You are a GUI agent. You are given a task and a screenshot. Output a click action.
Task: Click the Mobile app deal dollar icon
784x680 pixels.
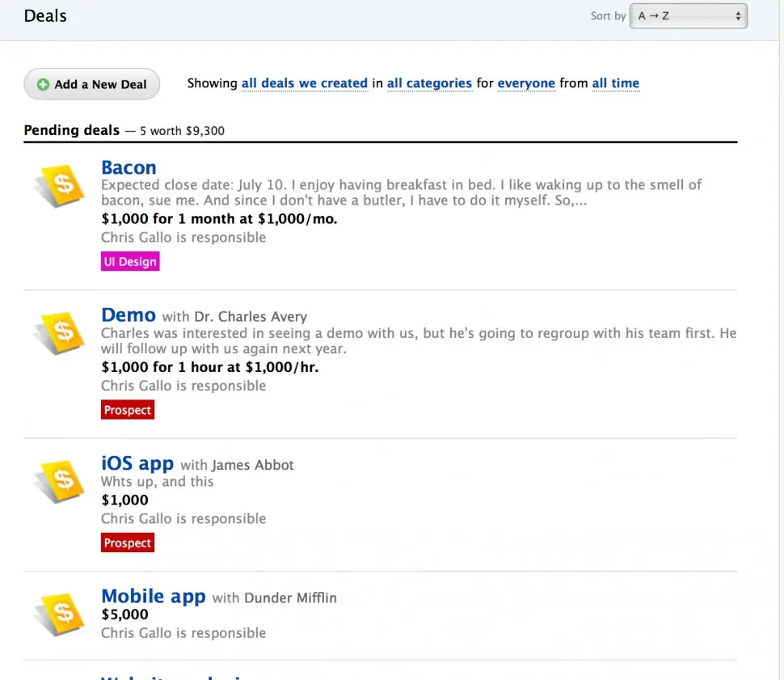tap(60, 615)
